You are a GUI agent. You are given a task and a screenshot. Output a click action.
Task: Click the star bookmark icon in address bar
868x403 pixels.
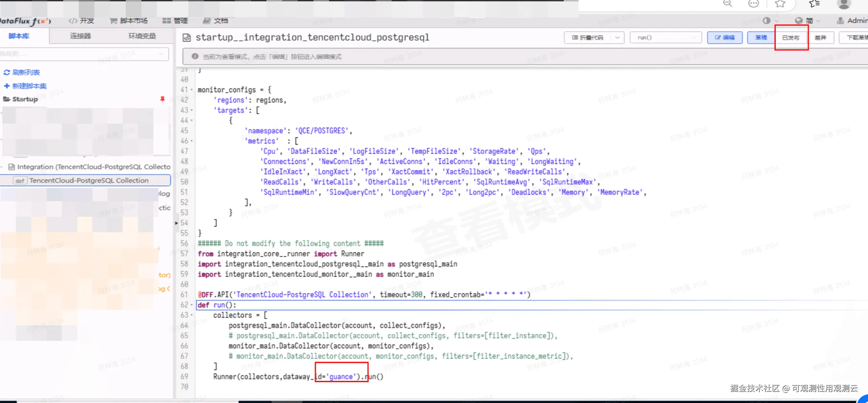point(780,4)
